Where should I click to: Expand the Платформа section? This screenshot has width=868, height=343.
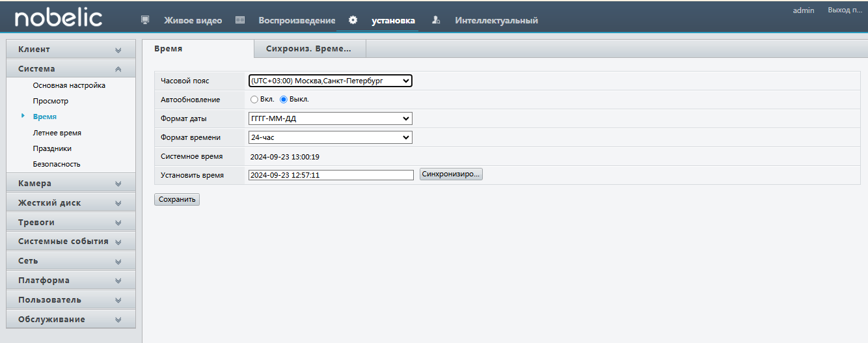[x=71, y=281]
